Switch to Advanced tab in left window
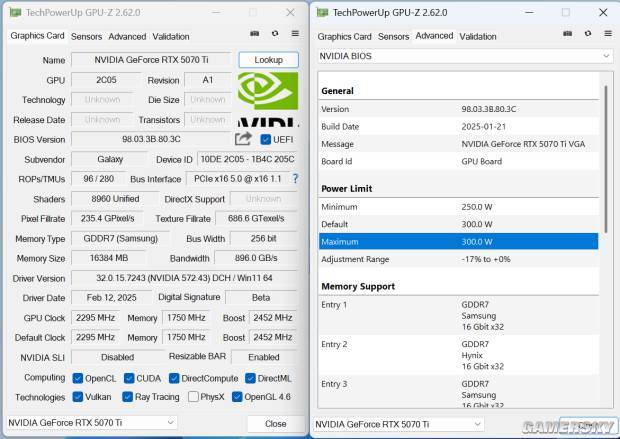Screen dimensions: 620x439 tap(127, 36)
